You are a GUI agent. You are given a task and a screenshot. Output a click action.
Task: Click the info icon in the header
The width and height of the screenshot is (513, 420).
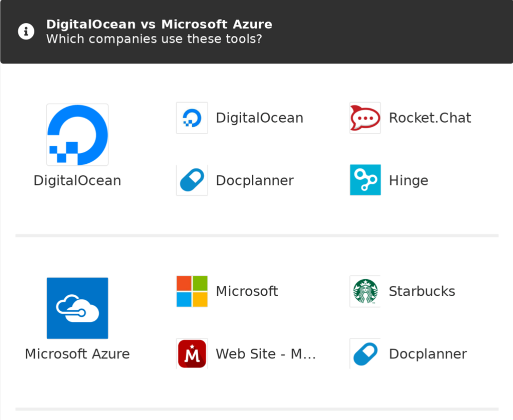click(26, 31)
